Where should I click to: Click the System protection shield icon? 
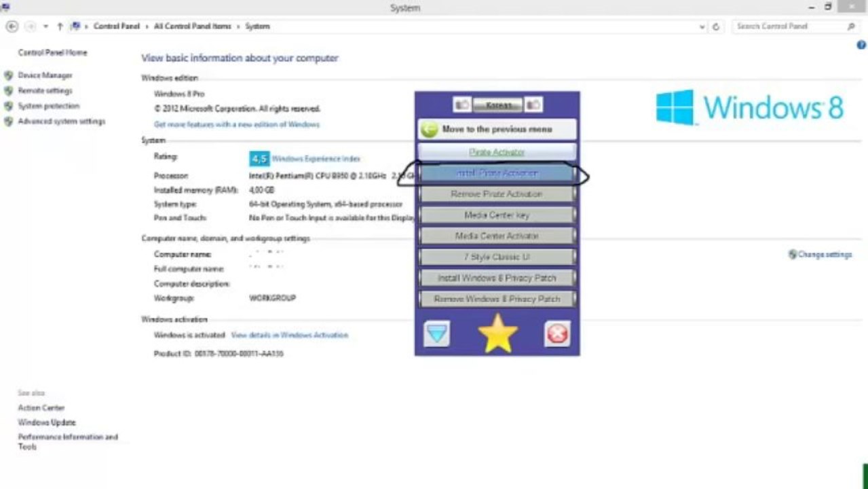8,106
